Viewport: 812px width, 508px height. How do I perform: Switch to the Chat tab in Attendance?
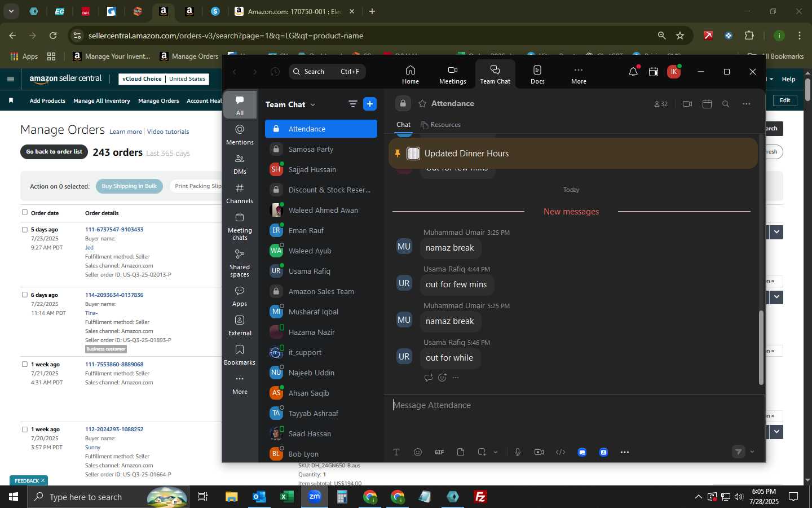coord(404,125)
